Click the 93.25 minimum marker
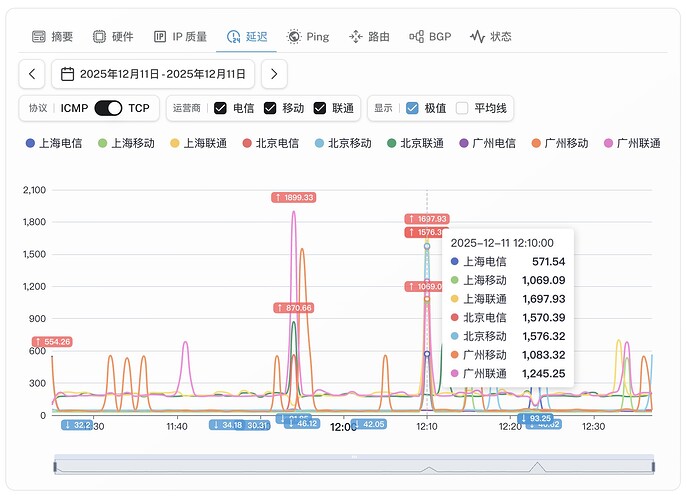Viewport: 687px width, 500px height. click(x=535, y=418)
